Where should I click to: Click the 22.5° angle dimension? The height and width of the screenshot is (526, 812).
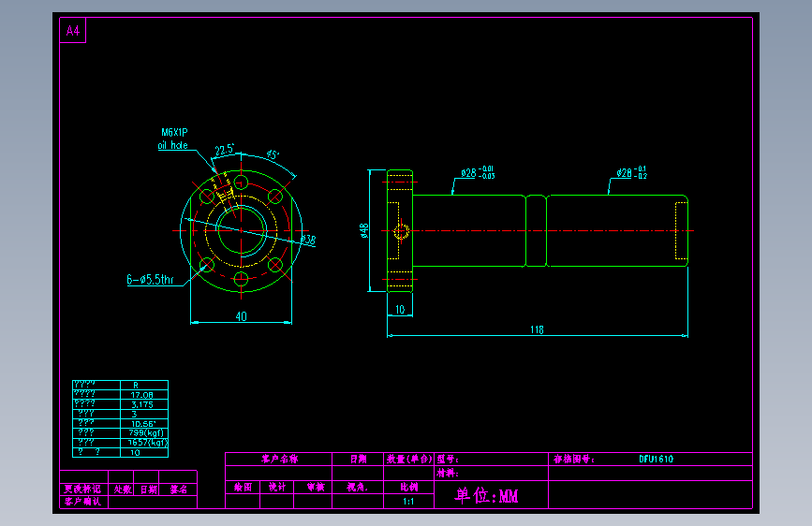pos(225,150)
